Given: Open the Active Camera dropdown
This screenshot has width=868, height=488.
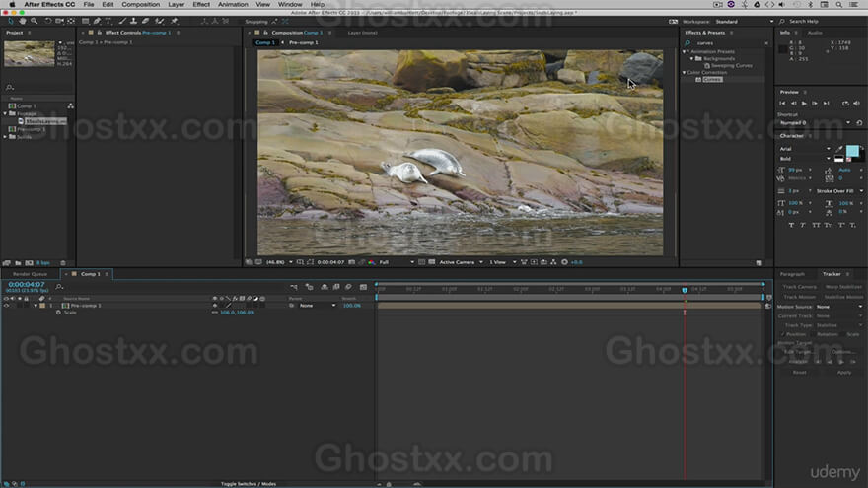Looking at the screenshot, I should [461, 262].
